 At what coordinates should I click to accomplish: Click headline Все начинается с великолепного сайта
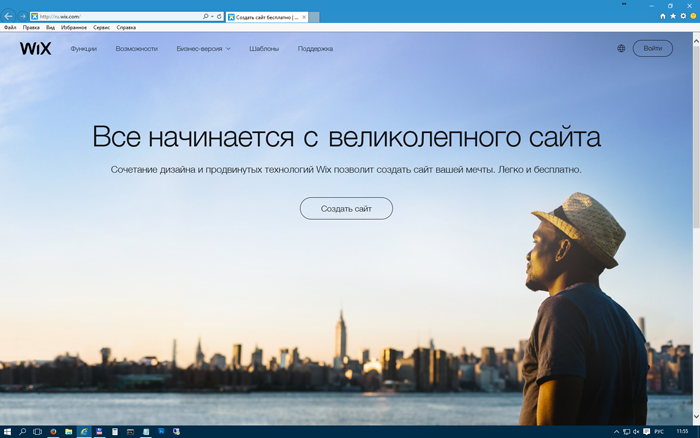346,136
